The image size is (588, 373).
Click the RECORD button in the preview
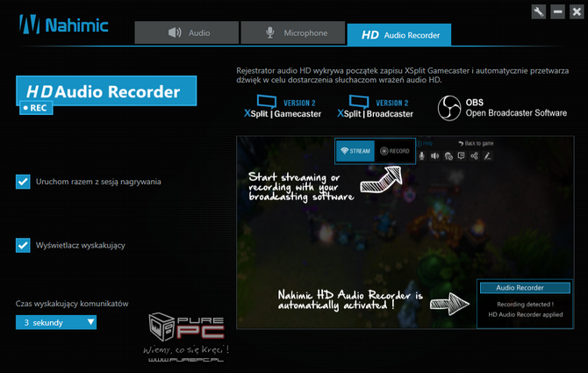(x=395, y=151)
